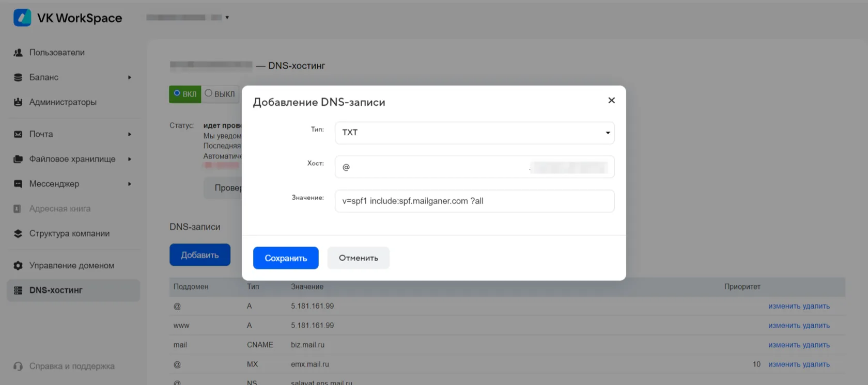Expand the Баланс submenu arrow

[130, 77]
